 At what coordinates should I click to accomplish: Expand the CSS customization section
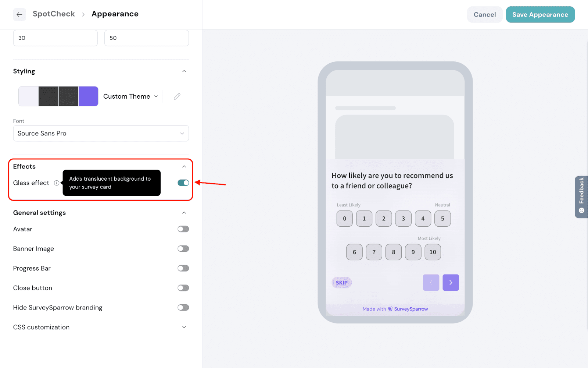click(x=184, y=327)
